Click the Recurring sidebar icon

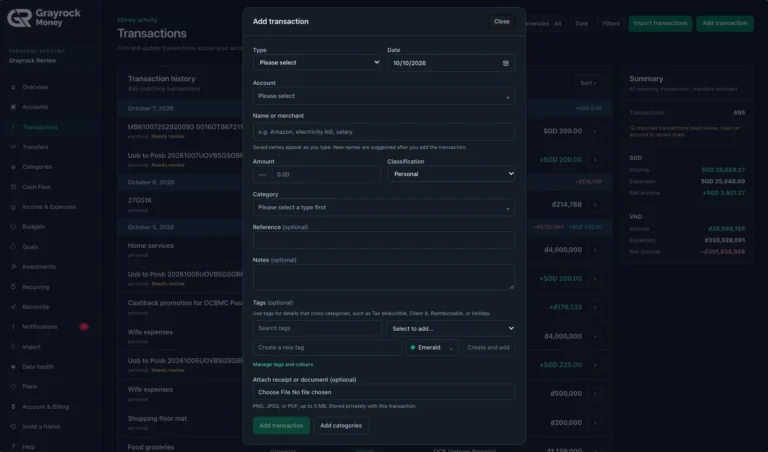point(13,287)
